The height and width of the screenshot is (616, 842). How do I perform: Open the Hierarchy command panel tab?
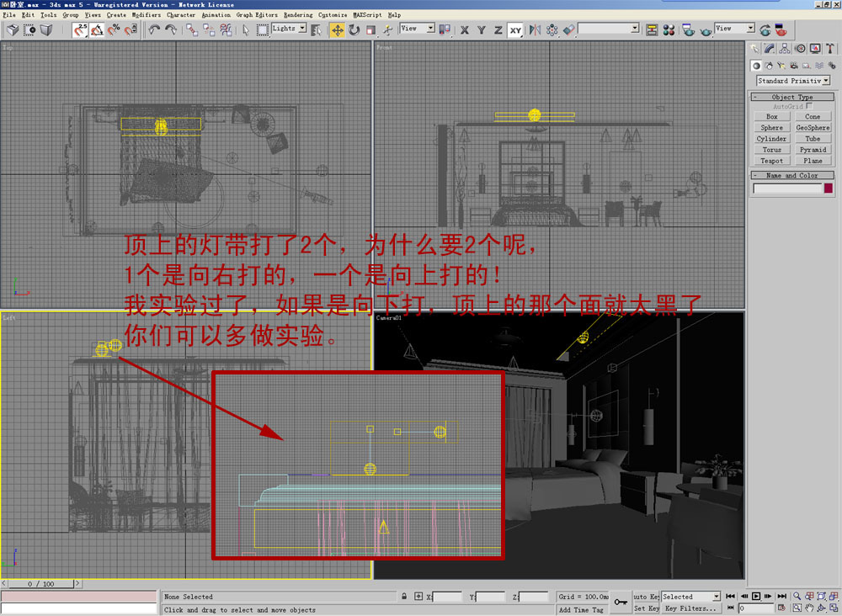pyautogui.click(x=785, y=49)
